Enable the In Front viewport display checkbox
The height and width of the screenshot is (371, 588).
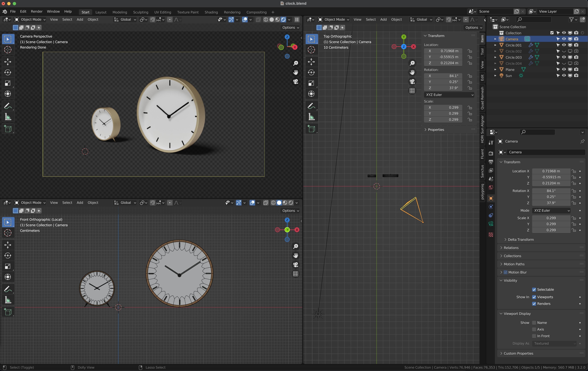click(x=534, y=336)
